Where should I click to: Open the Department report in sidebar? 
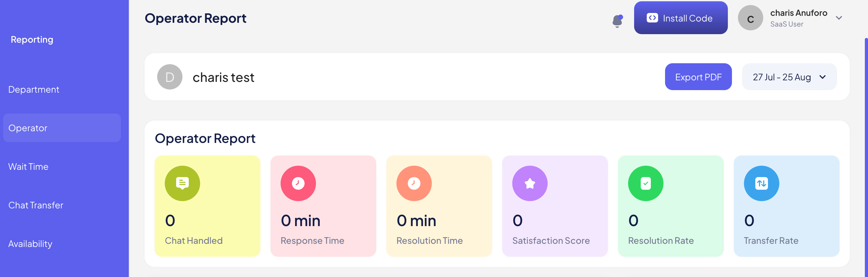pos(34,89)
